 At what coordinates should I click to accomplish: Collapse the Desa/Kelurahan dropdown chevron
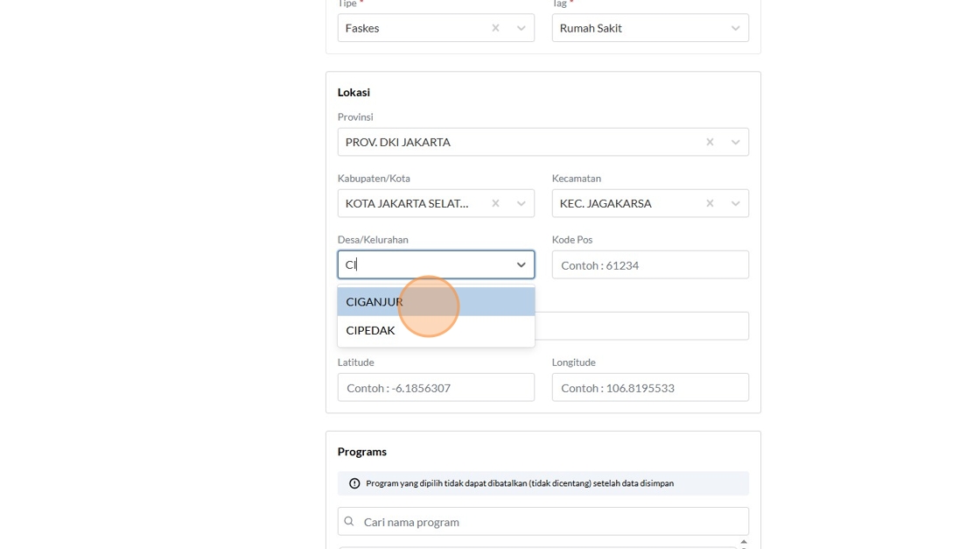click(x=521, y=264)
